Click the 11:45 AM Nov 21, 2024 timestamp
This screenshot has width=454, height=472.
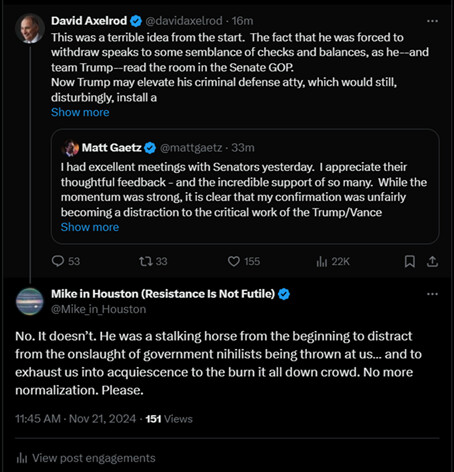point(75,419)
